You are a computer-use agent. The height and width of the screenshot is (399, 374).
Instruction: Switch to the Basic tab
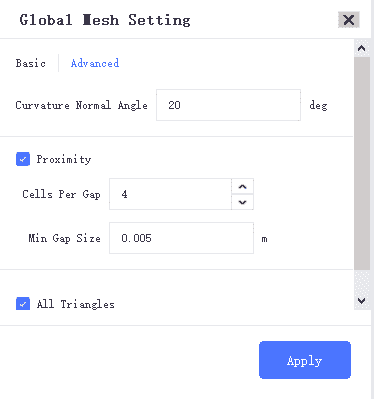(31, 63)
